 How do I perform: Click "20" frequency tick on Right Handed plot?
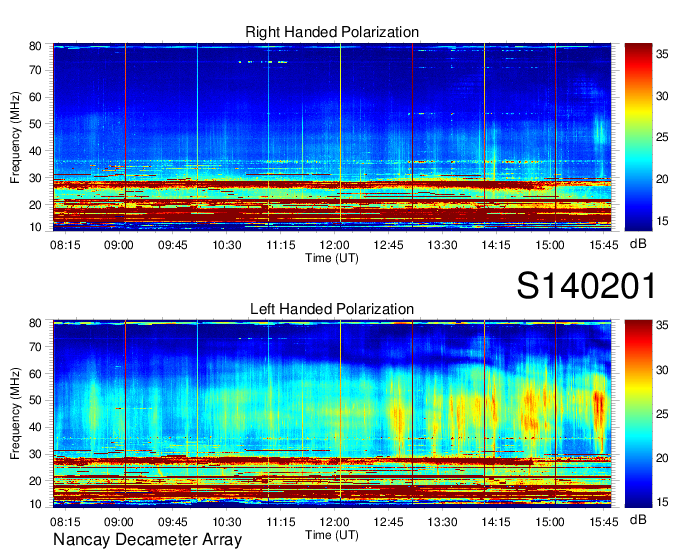click(x=36, y=205)
